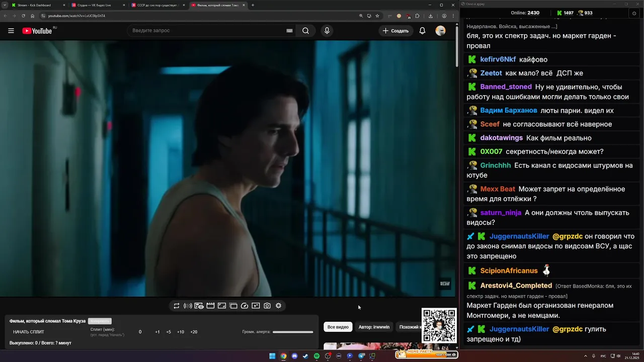Image resolution: width=644 pixels, height=362 pixels.
Task: Click username Arestovi4_Completed in chat
Action: click(x=516, y=286)
